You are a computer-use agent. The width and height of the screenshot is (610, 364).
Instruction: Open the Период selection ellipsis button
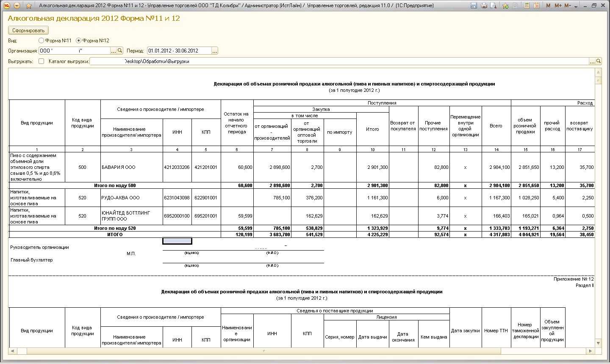click(x=215, y=51)
